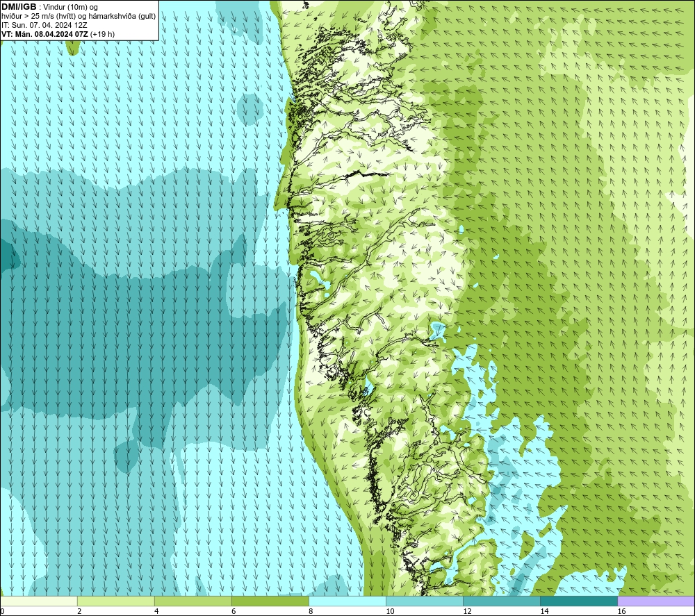Click the legend value '8'
This screenshot has width=695, height=616.
click(311, 611)
